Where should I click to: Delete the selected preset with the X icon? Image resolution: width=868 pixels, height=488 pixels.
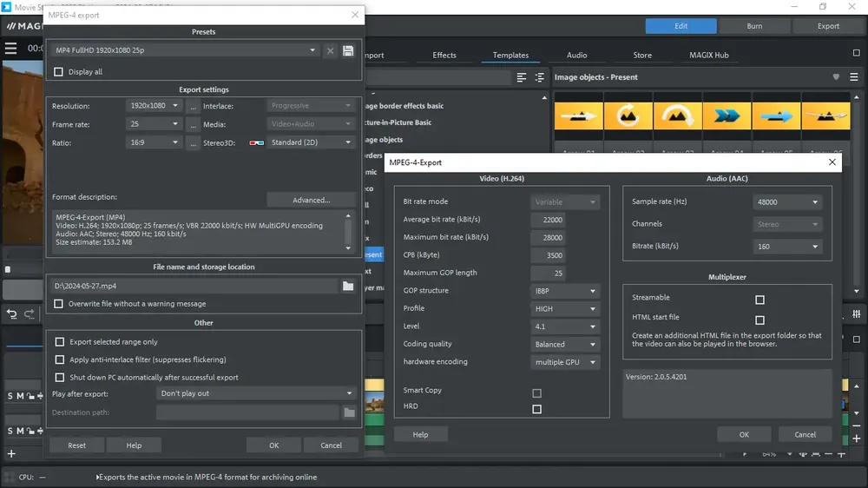point(330,50)
